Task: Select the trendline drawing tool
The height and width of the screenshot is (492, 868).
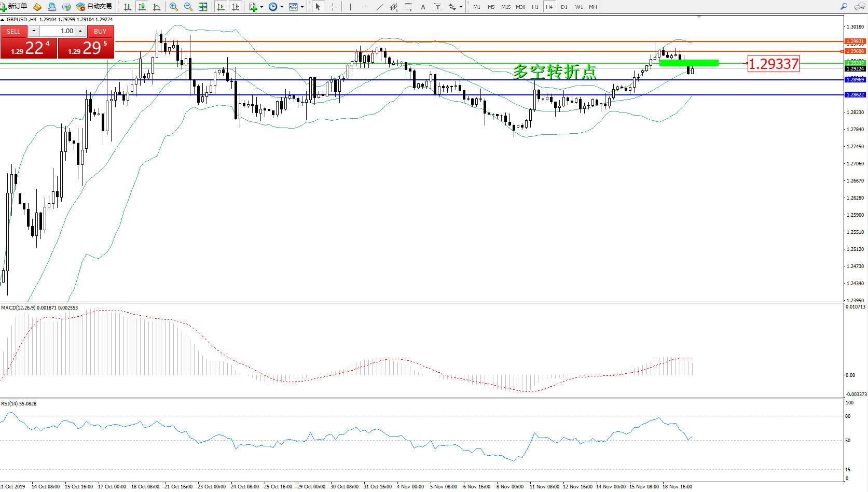Action: coord(380,7)
